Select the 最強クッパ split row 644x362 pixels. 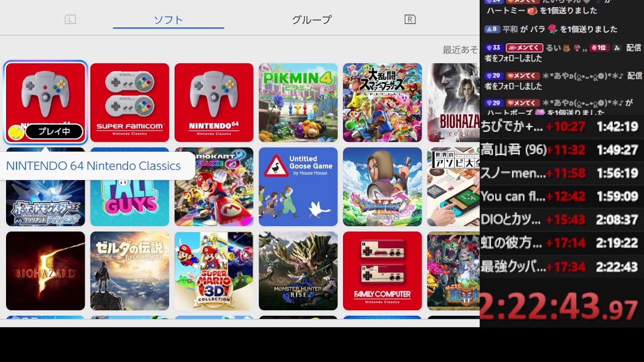coord(561,266)
